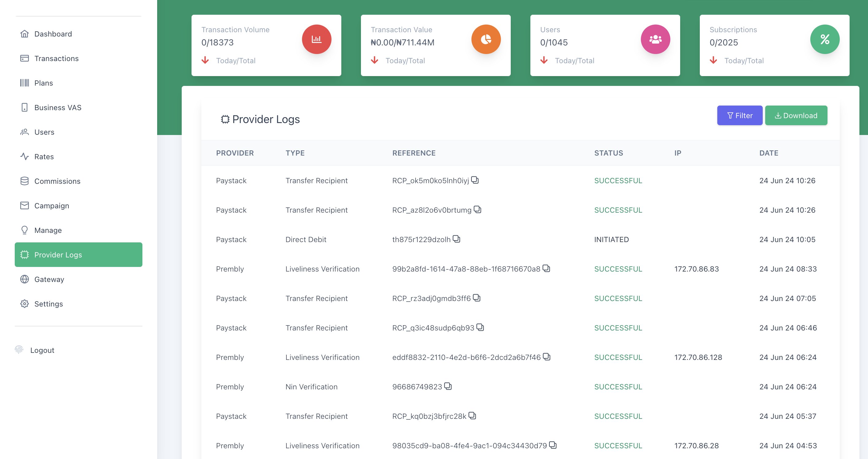This screenshot has width=868, height=459.
Task: Download the provider logs
Action: click(x=796, y=115)
